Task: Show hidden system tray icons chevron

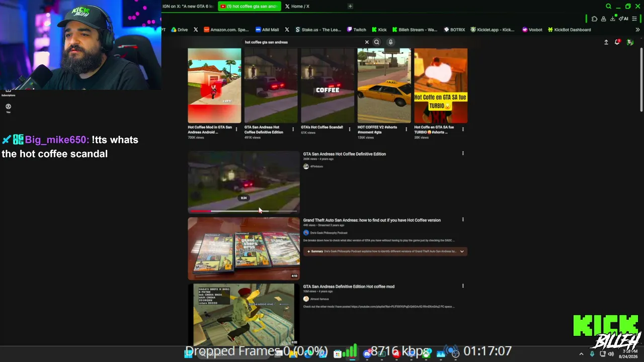Action: 581,354
